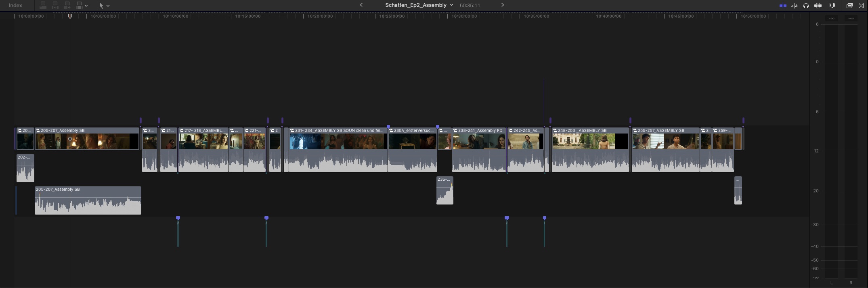Select the 202- audio clip
Screen dimensions: 868x288
click(x=25, y=168)
